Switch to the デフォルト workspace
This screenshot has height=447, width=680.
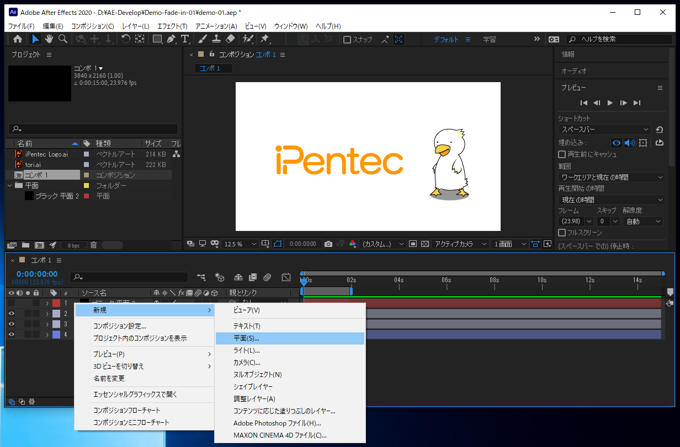(x=446, y=39)
